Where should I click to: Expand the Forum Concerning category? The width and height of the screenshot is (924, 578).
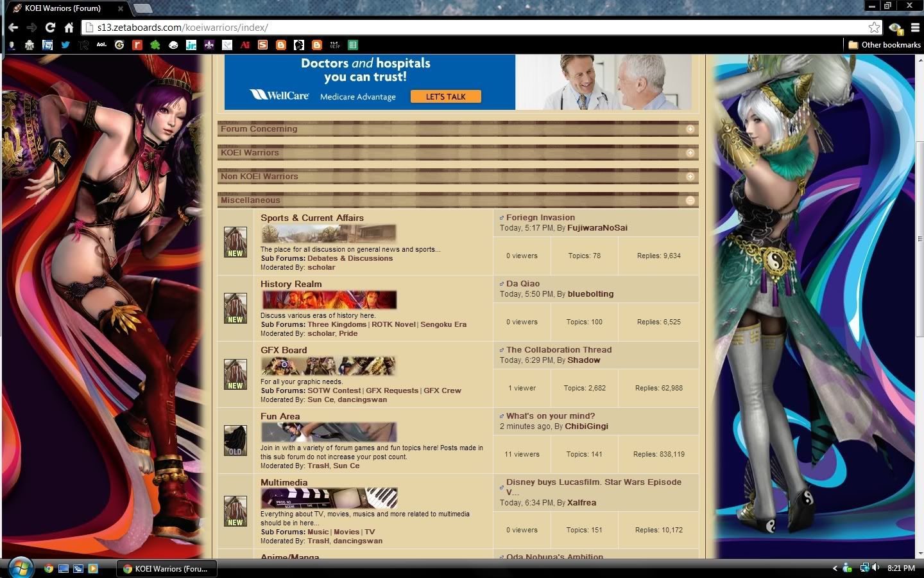tap(690, 129)
